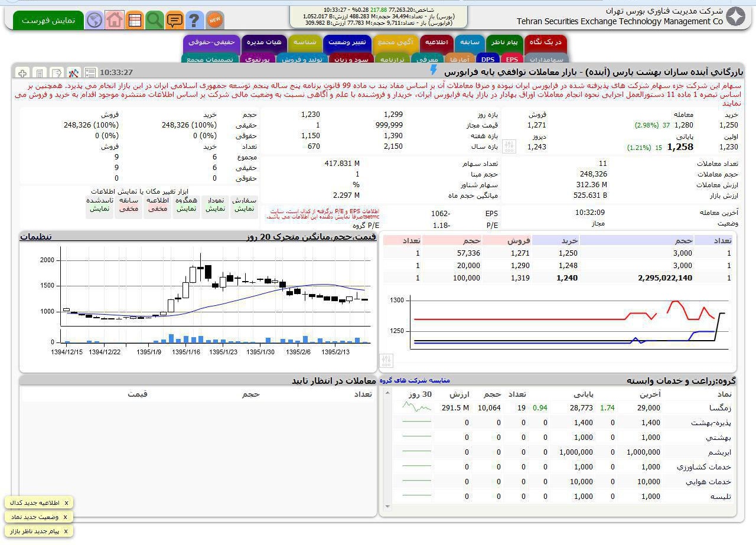This screenshot has width=756, height=545.
Task: Click the export page arrow icon
Action: (x=57, y=73)
